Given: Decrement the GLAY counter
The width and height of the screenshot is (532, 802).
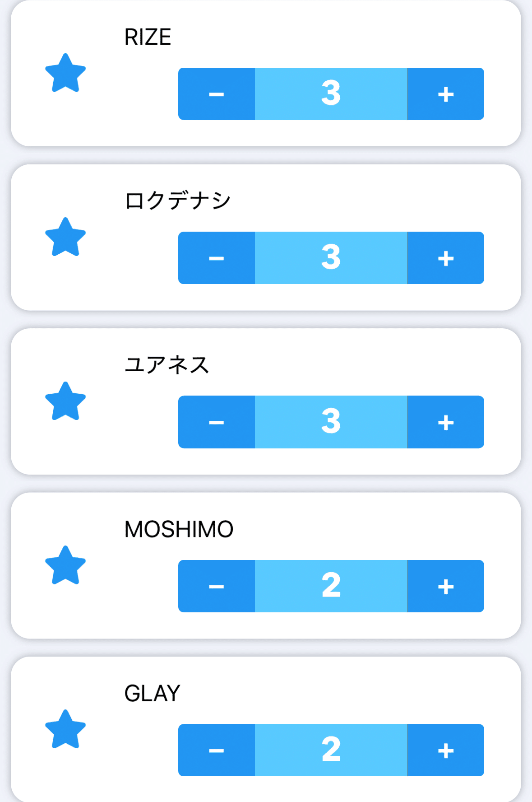Looking at the screenshot, I should coord(217,750).
